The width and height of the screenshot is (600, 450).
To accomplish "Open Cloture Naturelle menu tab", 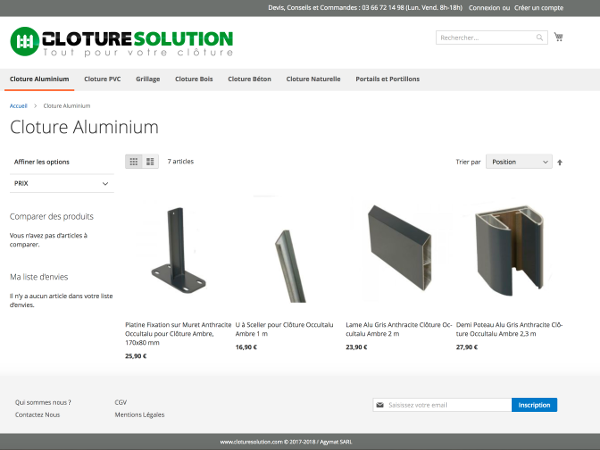I will (313, 79).
